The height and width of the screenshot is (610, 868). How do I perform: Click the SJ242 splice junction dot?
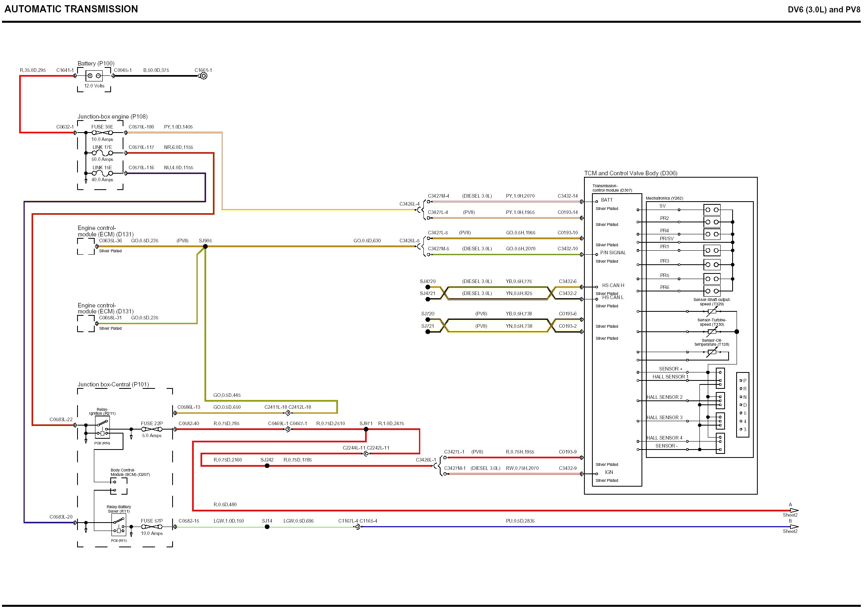[267, 466]
